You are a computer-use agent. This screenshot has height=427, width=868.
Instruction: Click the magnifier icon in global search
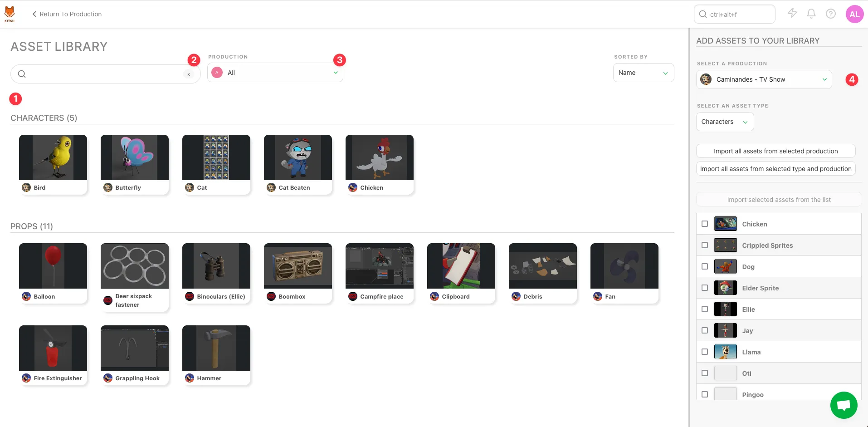703,14
